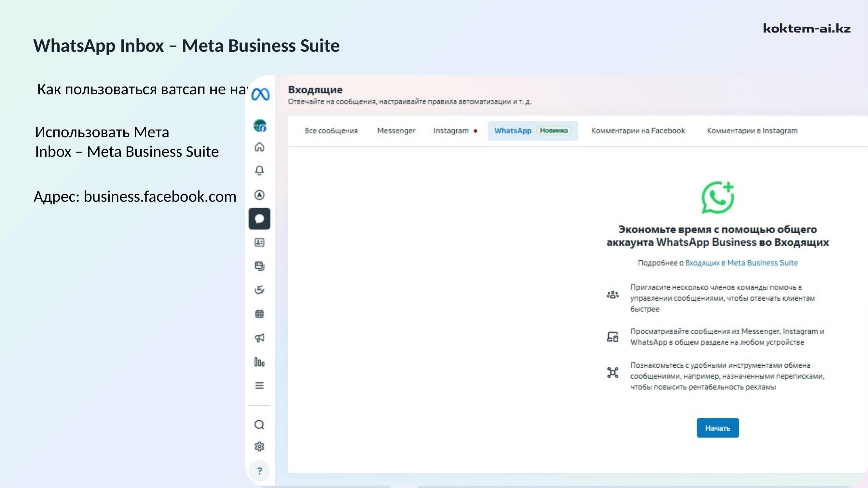Click the Просматривайте сообщения из Messenger paragraph

coord(727,336)
